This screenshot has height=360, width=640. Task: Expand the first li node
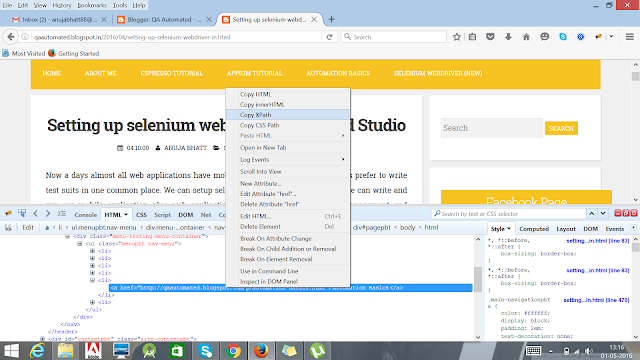coord(92,251)
